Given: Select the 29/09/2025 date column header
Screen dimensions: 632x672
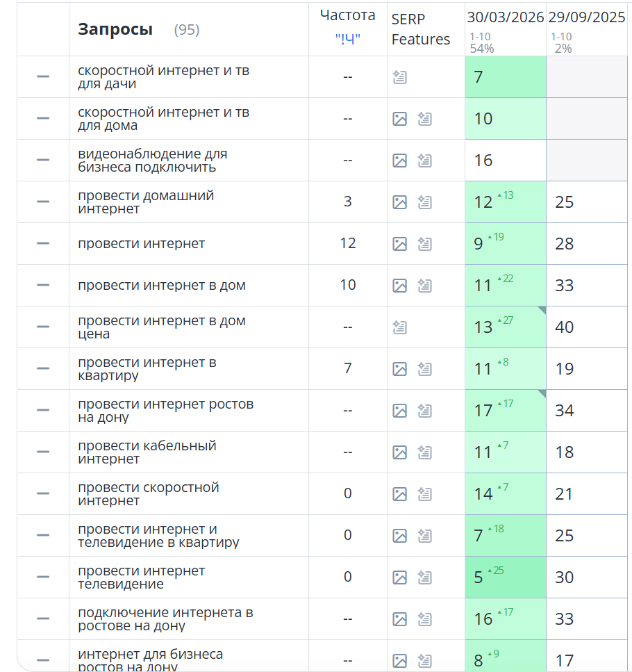Looking at the screenshot, I should pyautogui.click(x=587, y=17).
